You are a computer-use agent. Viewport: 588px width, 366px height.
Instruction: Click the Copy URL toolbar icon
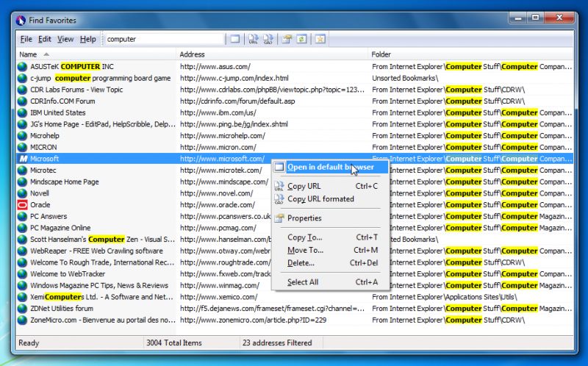pos(253,39)
